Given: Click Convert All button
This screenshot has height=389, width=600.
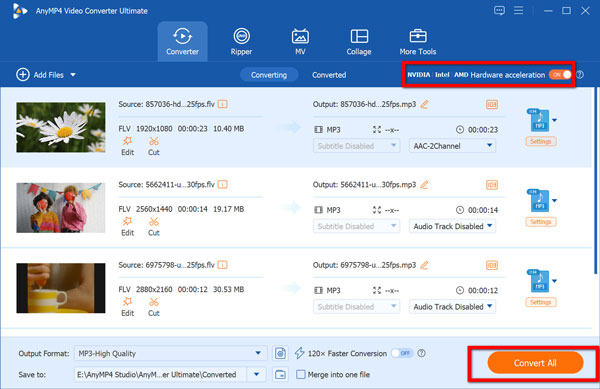Looking at the screenshot, I should [535, 363].
